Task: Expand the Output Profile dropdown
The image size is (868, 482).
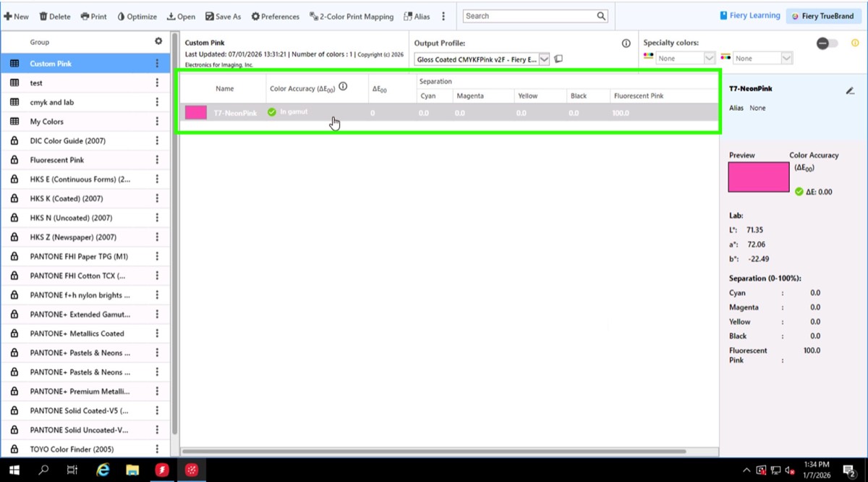Action: coord(544,59)
